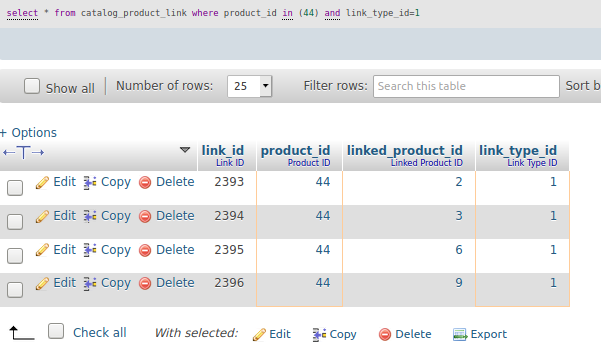Sort by link_id column header
The image size is (601, 363).
click(x=223, y=150)
